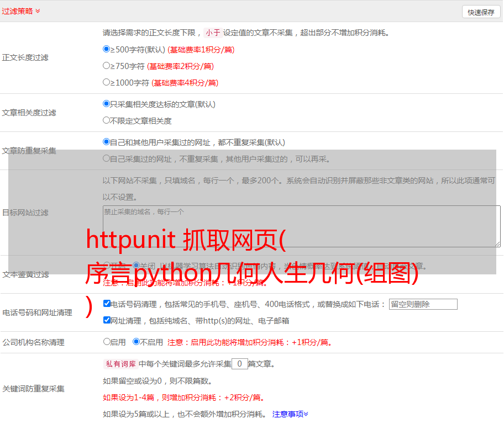
Task: Toggle the 网址清理 checkbox
Action: [107, 320]
